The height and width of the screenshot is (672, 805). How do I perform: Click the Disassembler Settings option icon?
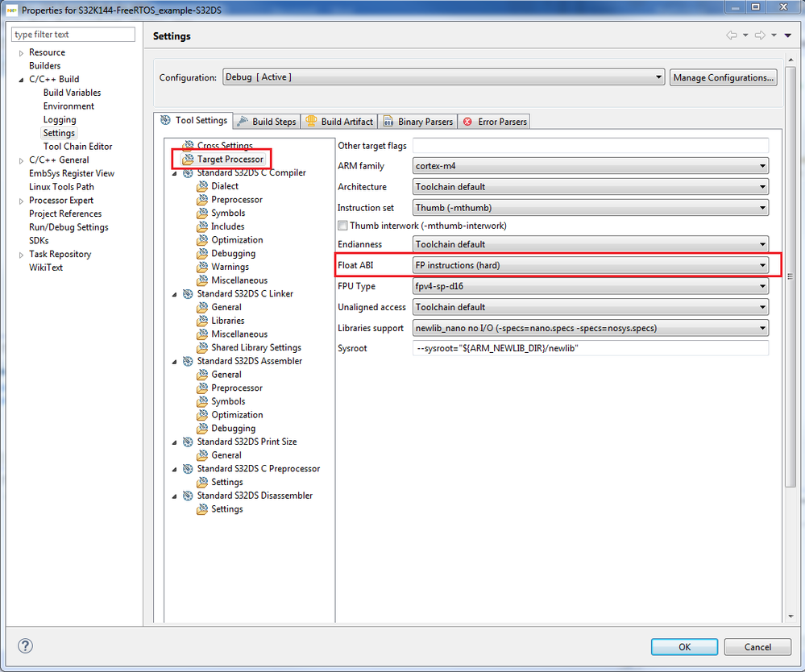click(x=202, y=508)
